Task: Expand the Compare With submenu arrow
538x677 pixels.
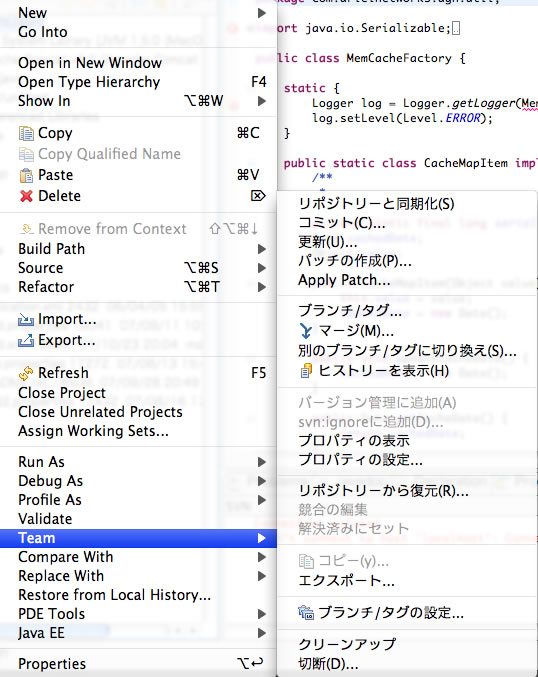Action: (262, 557)
